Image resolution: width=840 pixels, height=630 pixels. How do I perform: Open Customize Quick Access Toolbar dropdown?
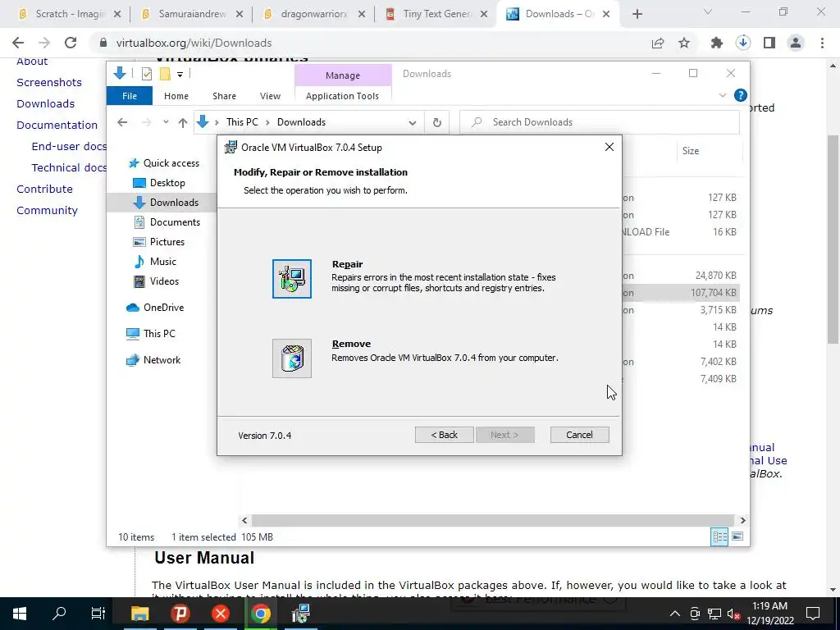[x=180, y=75]
